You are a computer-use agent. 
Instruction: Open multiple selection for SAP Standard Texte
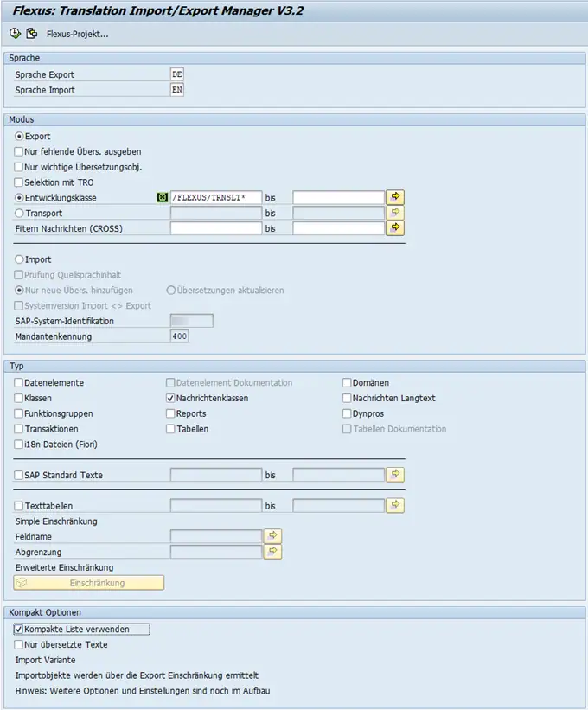coord(395,475)
